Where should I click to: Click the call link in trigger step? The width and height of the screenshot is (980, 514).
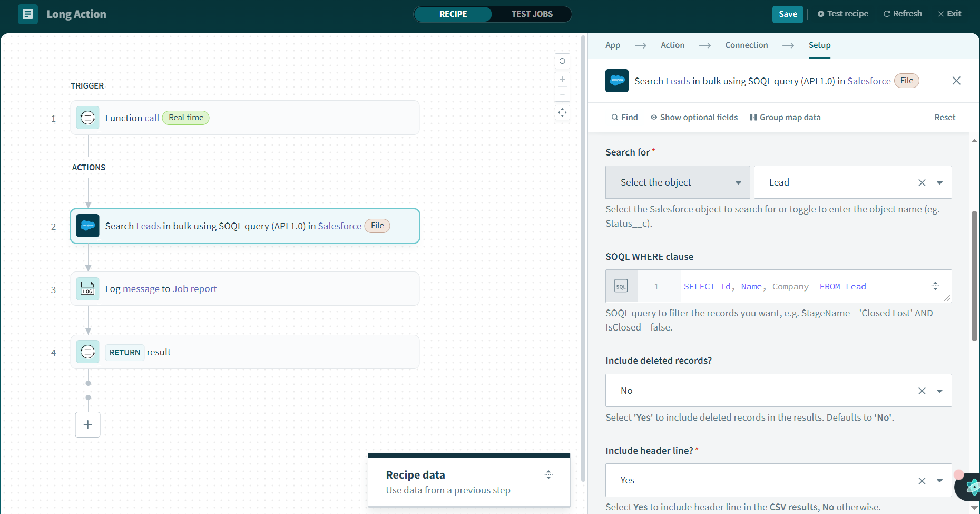152,118
